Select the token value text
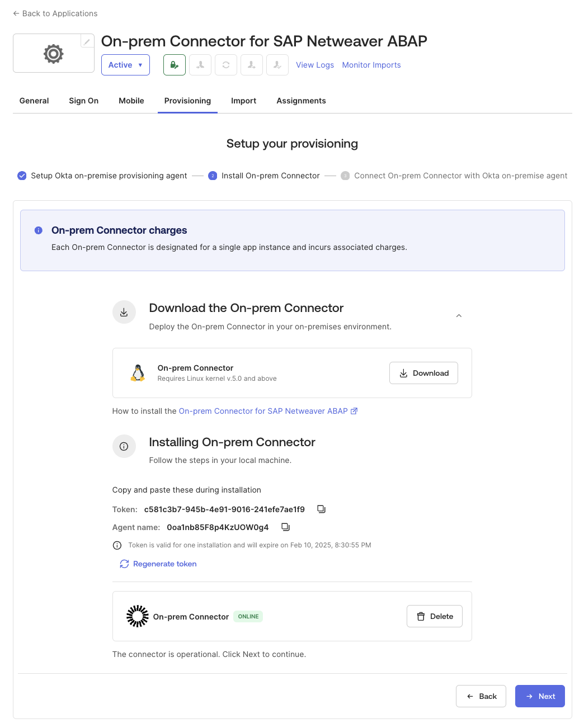The width and height of the screenshot is (584, 728). pyautogui.click(x=224, y=509)
